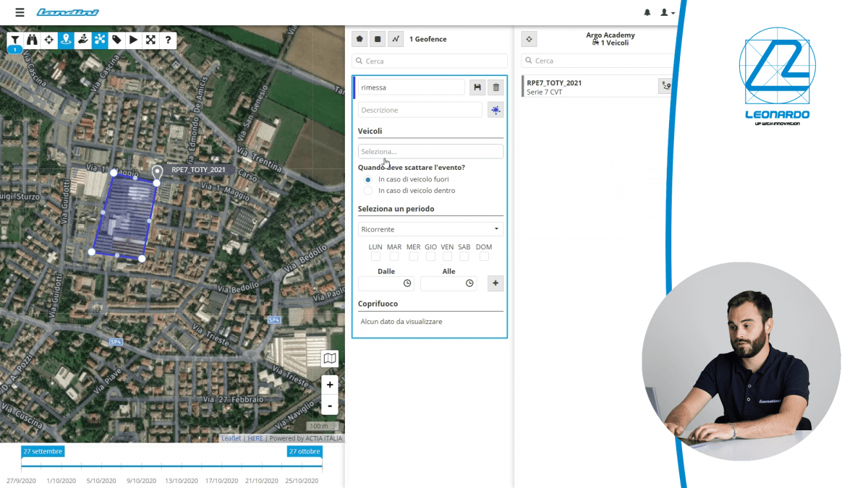Center map on Argo Academy fleet
The width and height of the screenshot is (868, 488).
pos(529,39)
